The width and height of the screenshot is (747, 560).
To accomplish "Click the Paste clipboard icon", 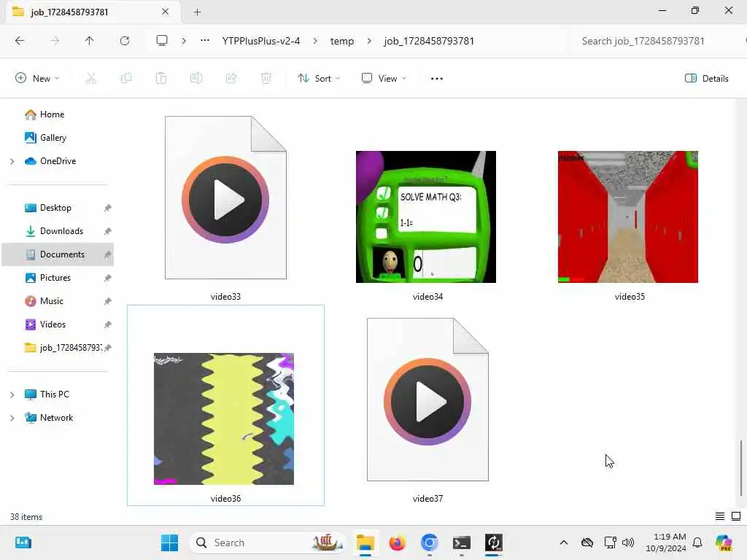I will click(161, 79).
